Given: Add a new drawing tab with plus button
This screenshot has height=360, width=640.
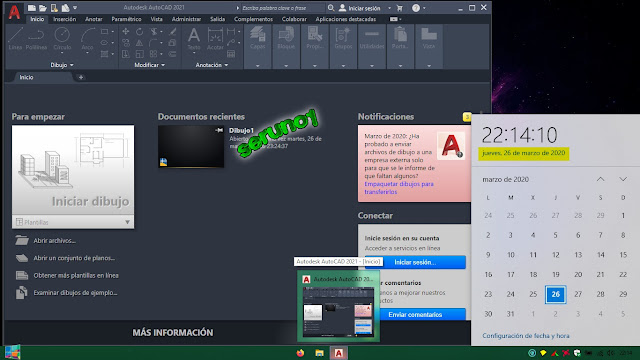Looking at the screenshot, I should 81,77.
